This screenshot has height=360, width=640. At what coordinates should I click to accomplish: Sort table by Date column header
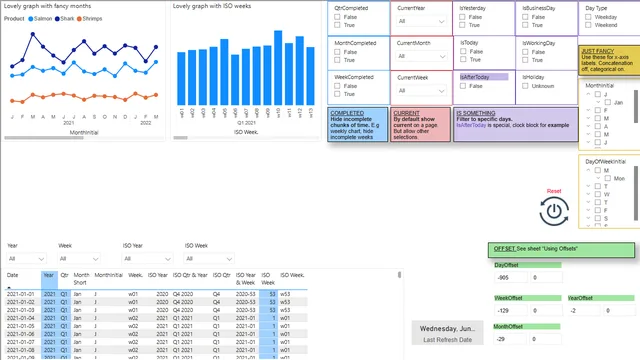point(13,275)
